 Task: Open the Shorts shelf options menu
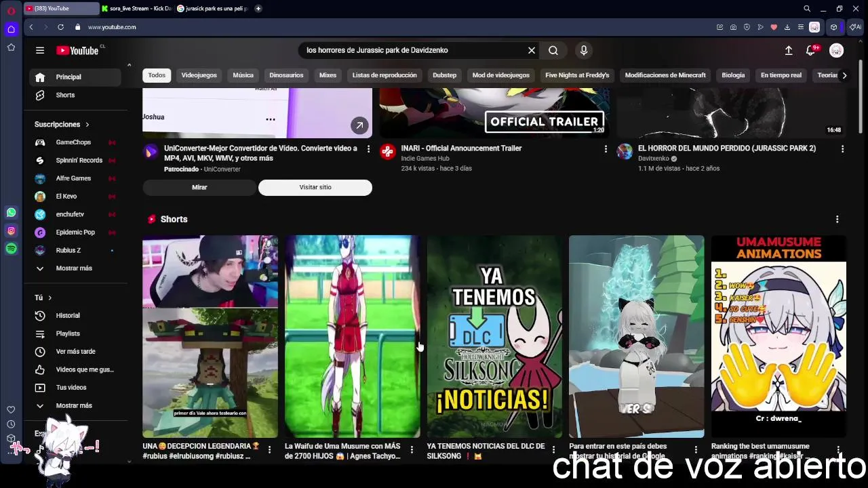click(x=837, y=220)
